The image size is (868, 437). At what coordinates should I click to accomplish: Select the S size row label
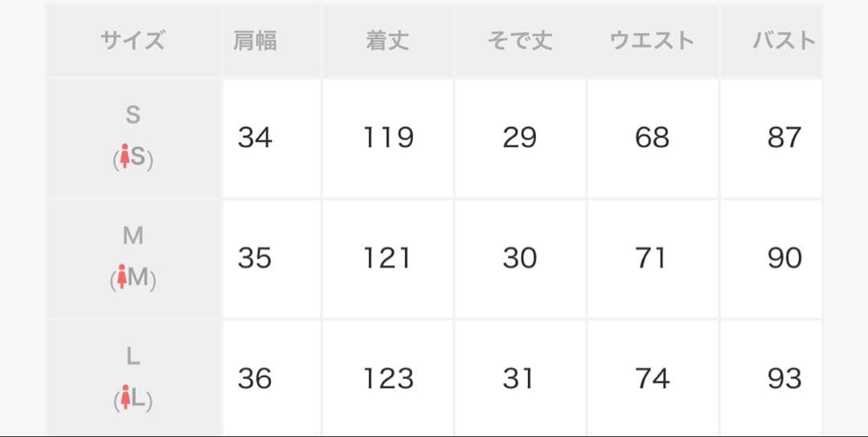click(x=133, y=116)
